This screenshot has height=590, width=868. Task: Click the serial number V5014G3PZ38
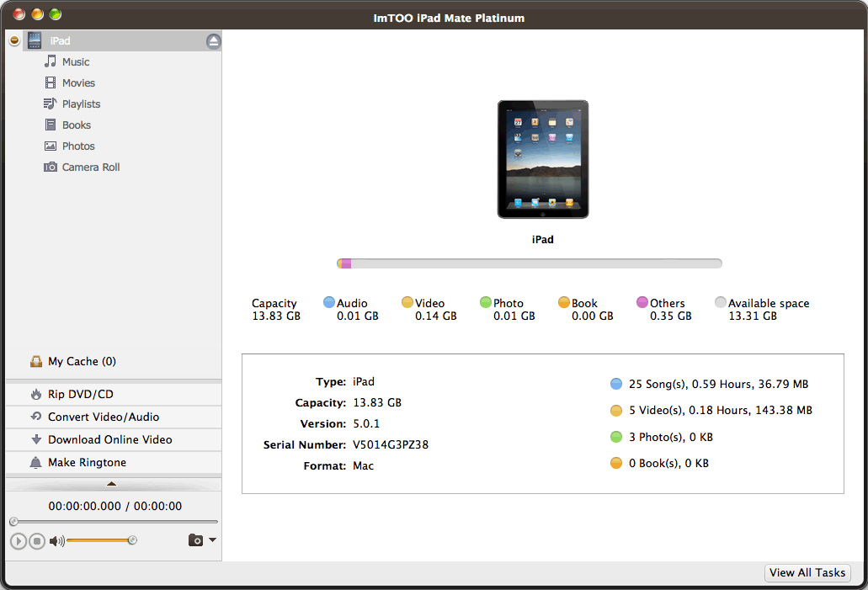(x=391, y=445)
